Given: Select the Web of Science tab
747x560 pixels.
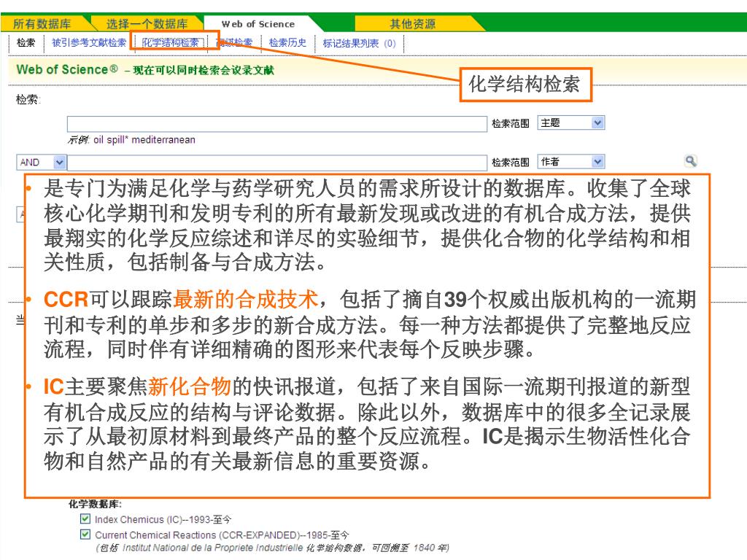Looking at the screenshot, I should pyautogui.click(x=258, y=24).
